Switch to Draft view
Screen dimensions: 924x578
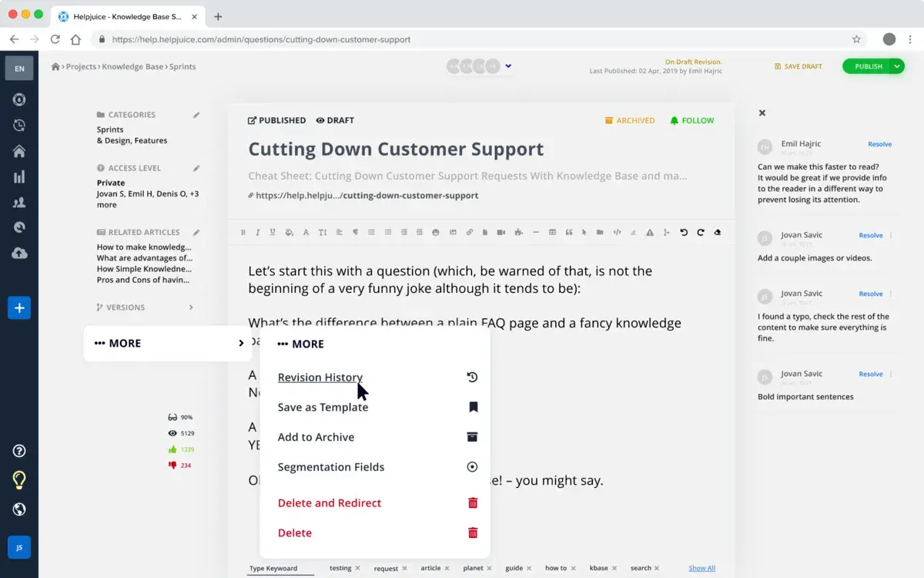pos(335,120)
